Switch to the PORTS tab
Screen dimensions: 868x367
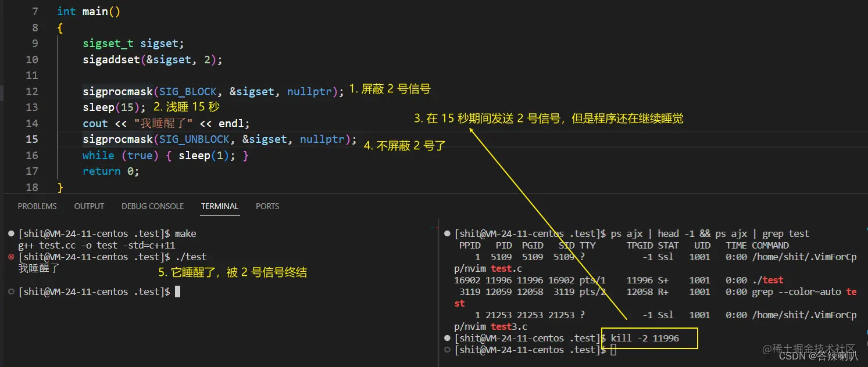(x=267, y=206)
